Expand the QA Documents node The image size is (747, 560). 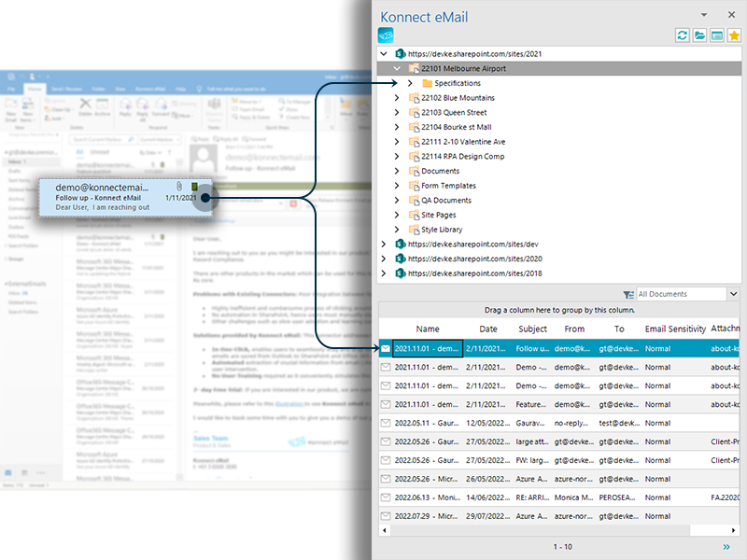tap(397, 201)
